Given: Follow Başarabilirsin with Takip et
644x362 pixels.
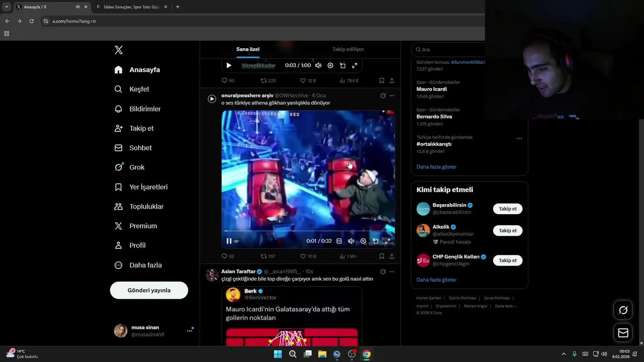Looking at the screenshot, I should (508, 209).
